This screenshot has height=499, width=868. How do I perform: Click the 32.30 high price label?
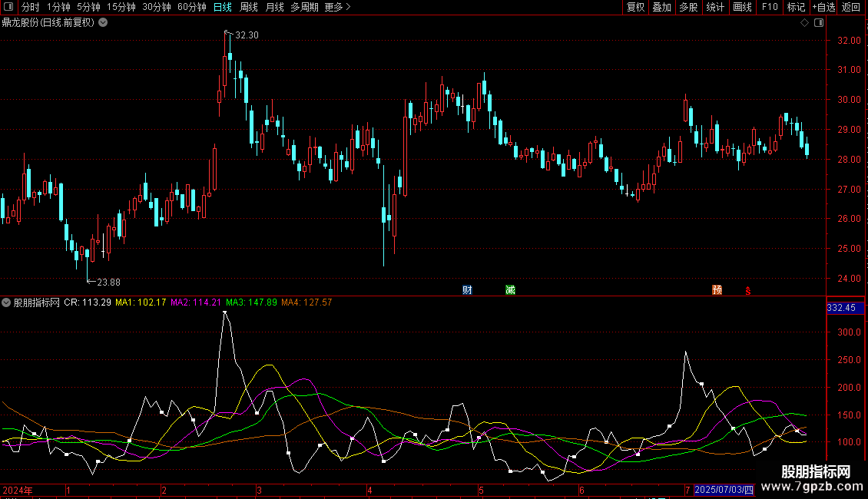(247, 35)
